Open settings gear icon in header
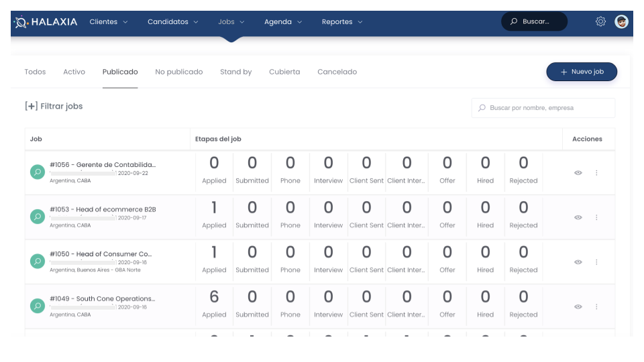The height and width of the screenshot is (362, 644). coord(600,21)
